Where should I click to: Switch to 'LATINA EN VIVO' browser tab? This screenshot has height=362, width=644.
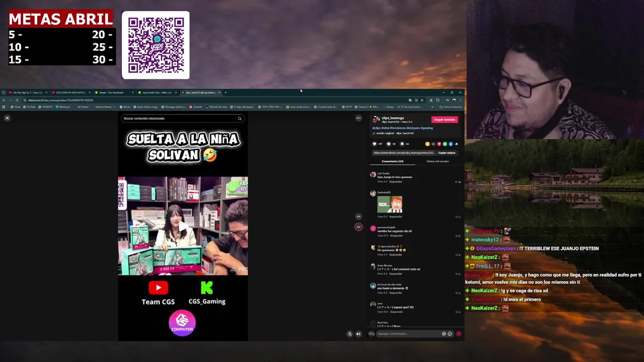point(71,93)
